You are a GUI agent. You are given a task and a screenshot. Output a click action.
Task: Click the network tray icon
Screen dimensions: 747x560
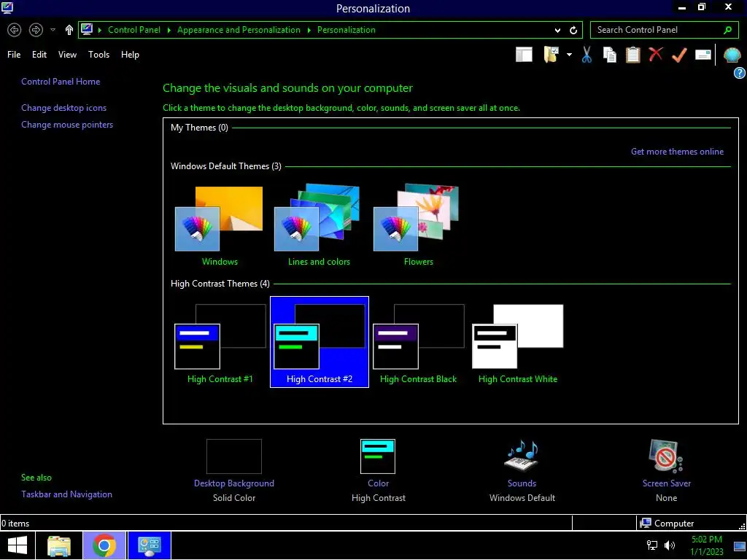click(x=651, y=545)
